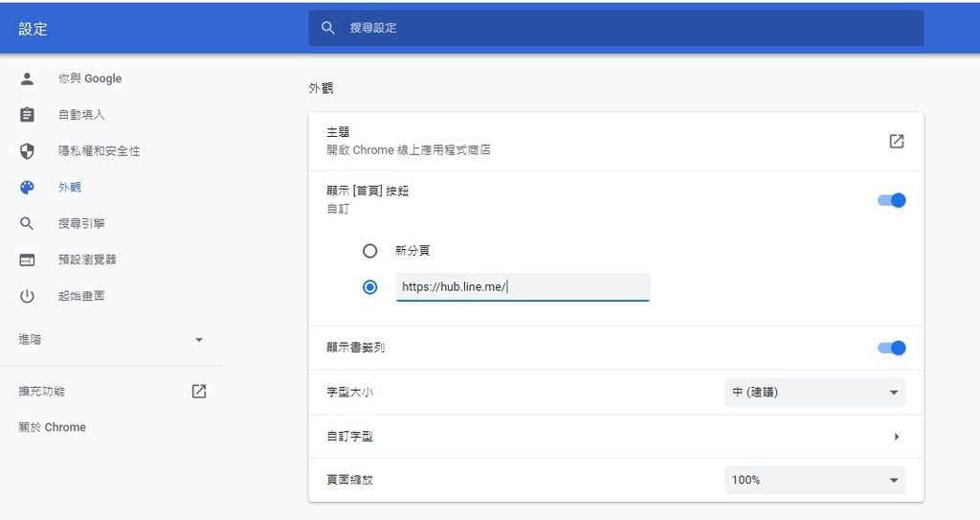Click the homepage URL text field

click(523, 287)
